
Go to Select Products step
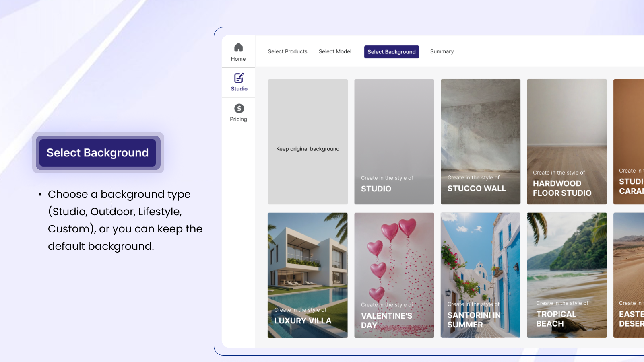tap(287, 52)
